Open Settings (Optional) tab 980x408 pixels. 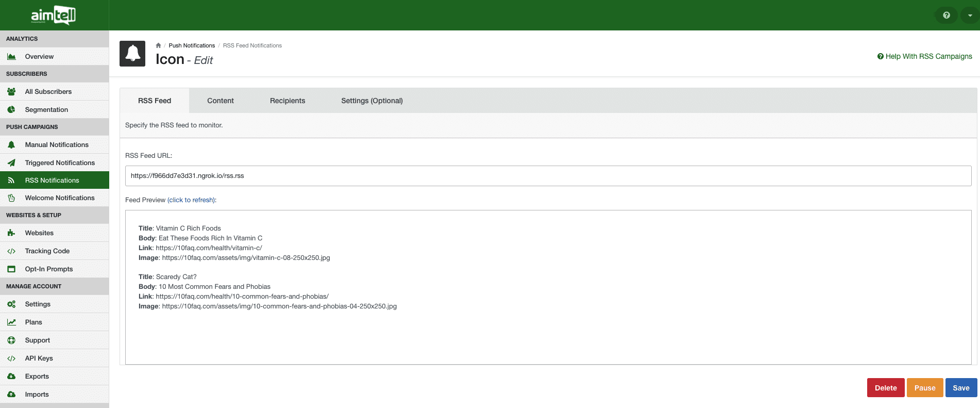(x=371, y=101)
